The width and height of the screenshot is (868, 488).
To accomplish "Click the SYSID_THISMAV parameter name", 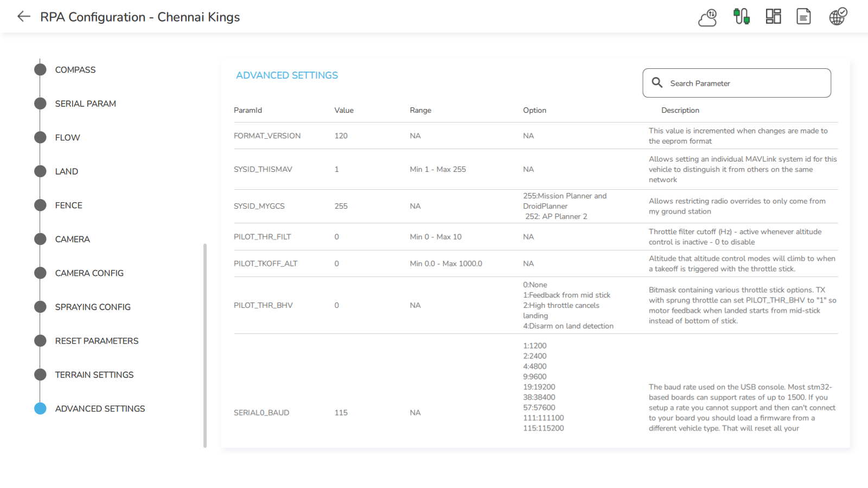I will click(x=263, y=169).
